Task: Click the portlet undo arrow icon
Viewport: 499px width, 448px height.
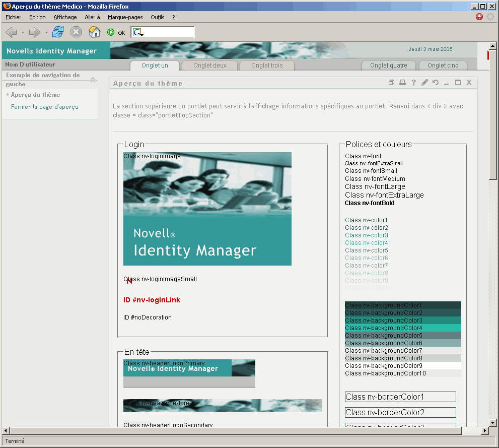Action: (436, 83)
